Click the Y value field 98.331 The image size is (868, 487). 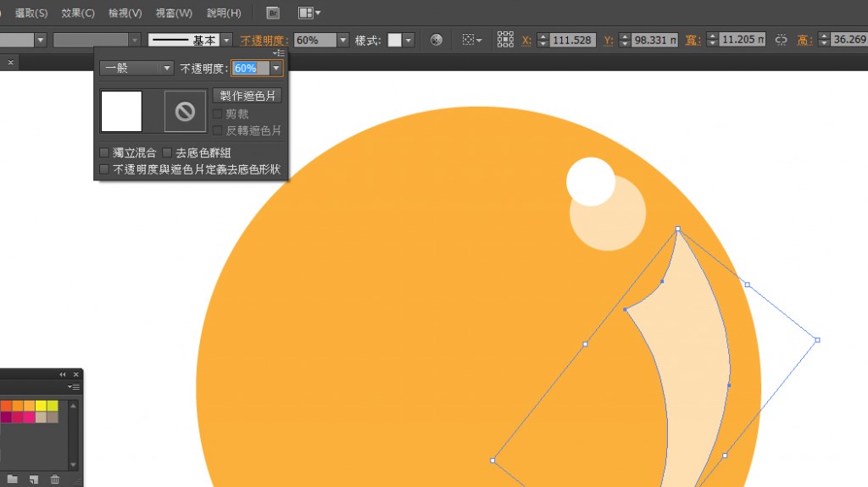click(655, 40)
